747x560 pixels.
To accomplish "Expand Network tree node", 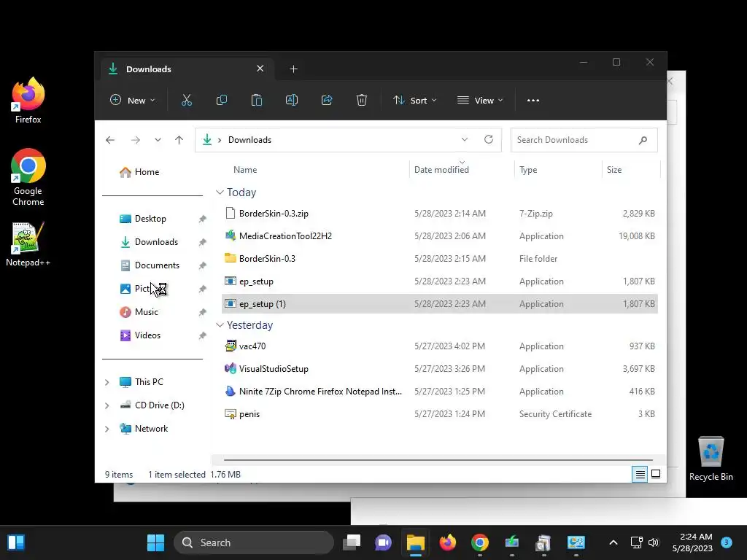I will 107,429.
